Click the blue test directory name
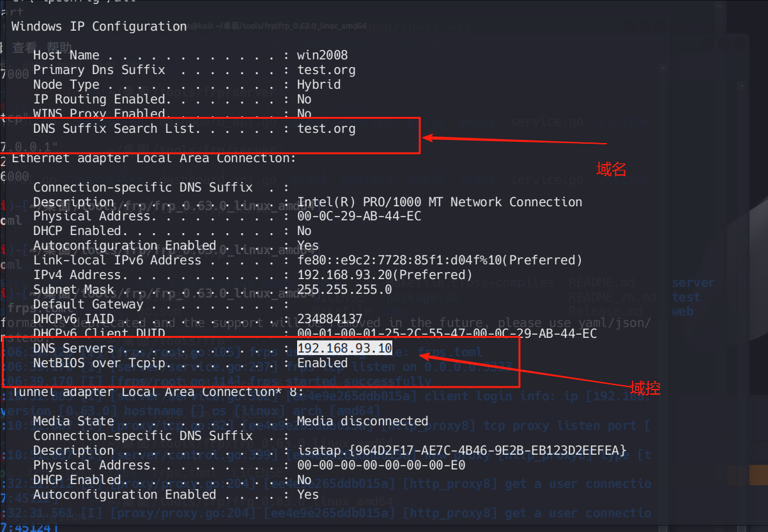The height and width of the screenshot is (532, 768). [x=686, y=297]
